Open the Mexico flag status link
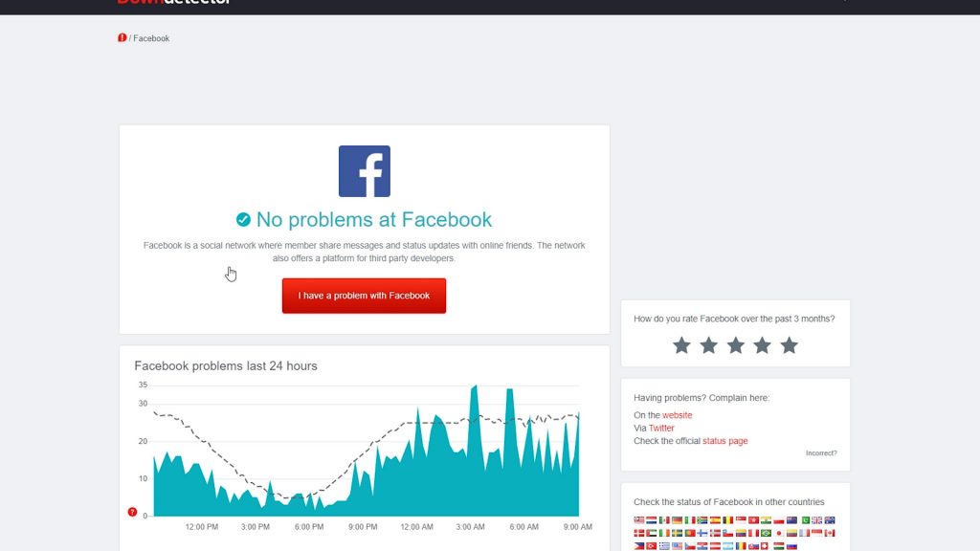 click(664, 520)
